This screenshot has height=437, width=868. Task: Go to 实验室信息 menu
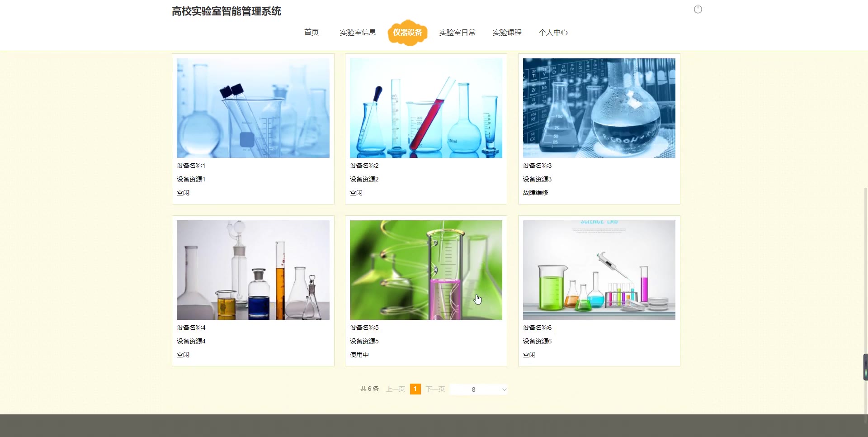[358, 32]
